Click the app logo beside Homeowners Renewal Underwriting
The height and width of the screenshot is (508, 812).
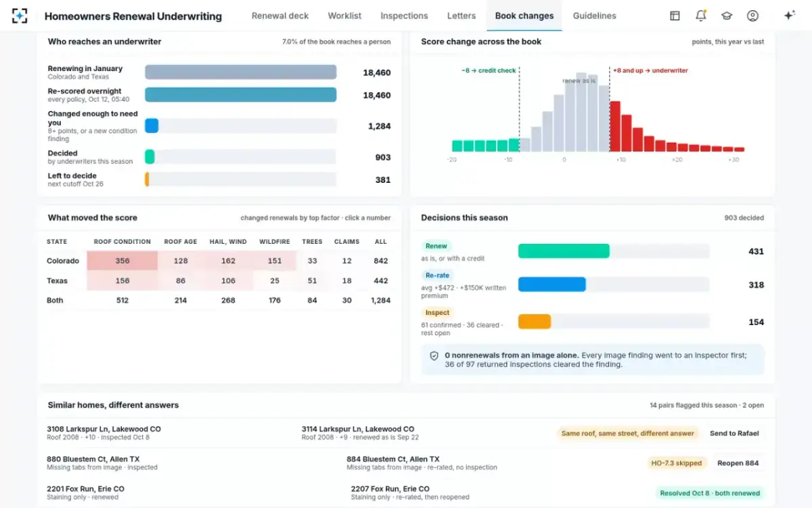click(20, 16)
